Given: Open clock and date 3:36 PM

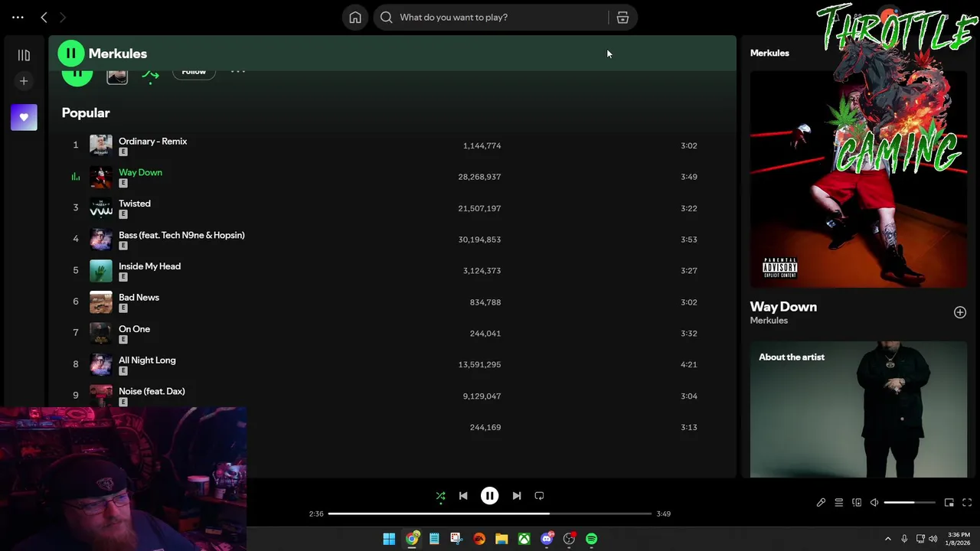Looking at the screenshot, I should pos(959,539).
